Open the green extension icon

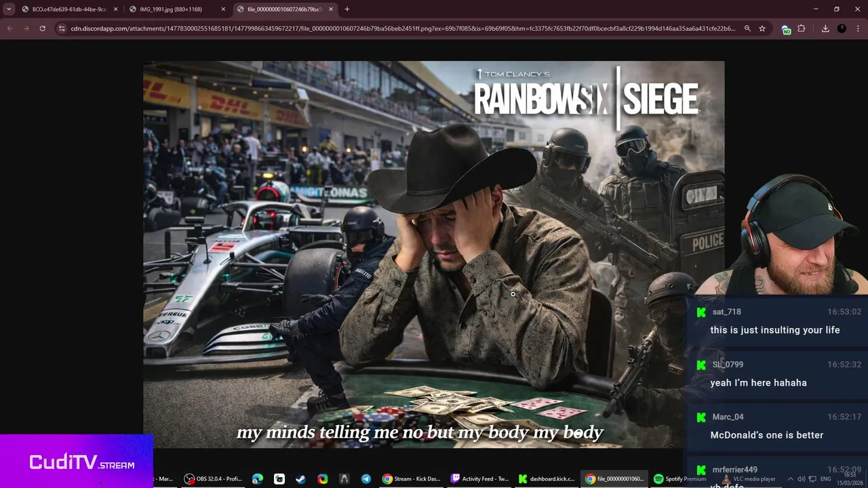click(786, 29)
